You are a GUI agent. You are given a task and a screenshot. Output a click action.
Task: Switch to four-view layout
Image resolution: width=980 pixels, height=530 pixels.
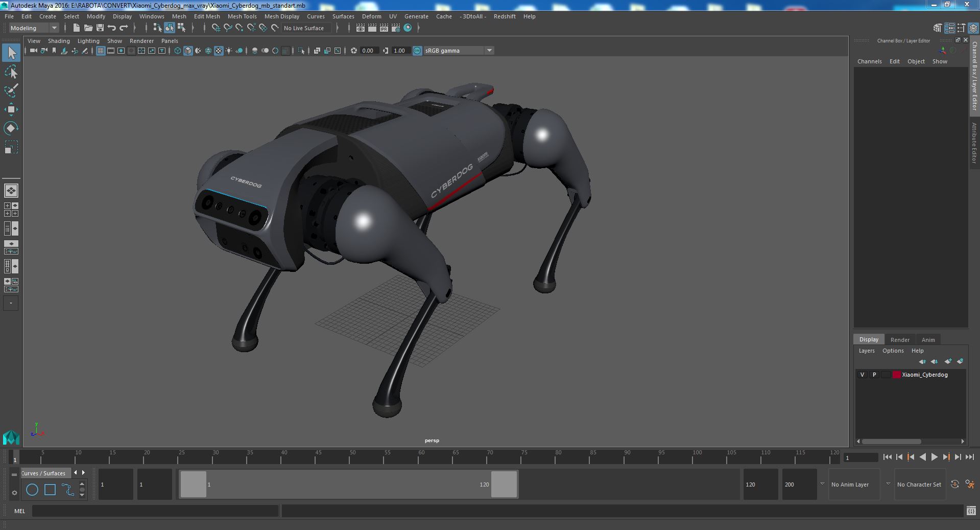[x=11, y=210]
